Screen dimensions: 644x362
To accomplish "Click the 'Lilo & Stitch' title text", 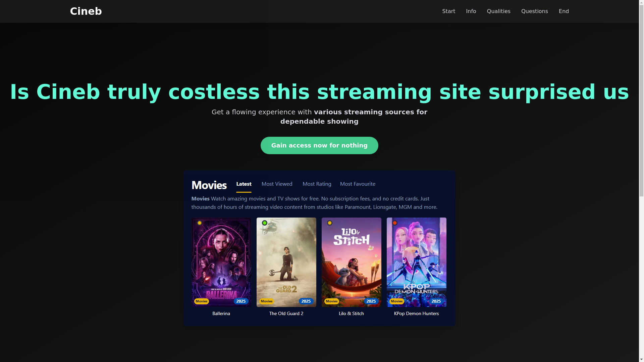I will (352, 314).
